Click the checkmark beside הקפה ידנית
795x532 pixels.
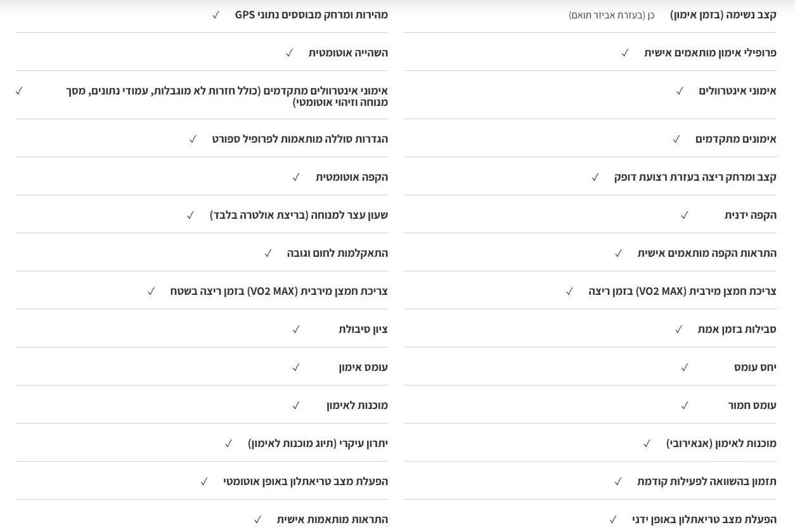coord(684,215)
